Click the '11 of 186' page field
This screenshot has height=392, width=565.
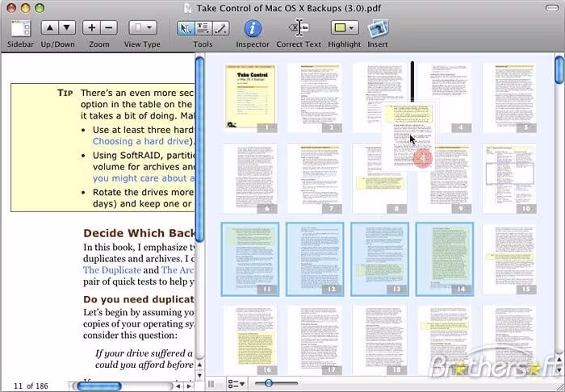coord(31,386)
